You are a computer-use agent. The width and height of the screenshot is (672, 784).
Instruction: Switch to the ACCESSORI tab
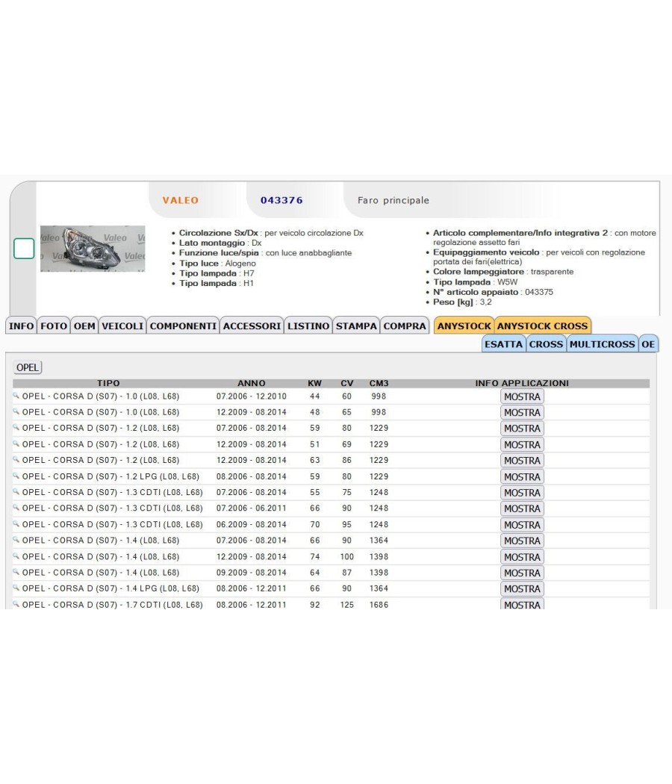pyautogui.click(x=252, y=326)
